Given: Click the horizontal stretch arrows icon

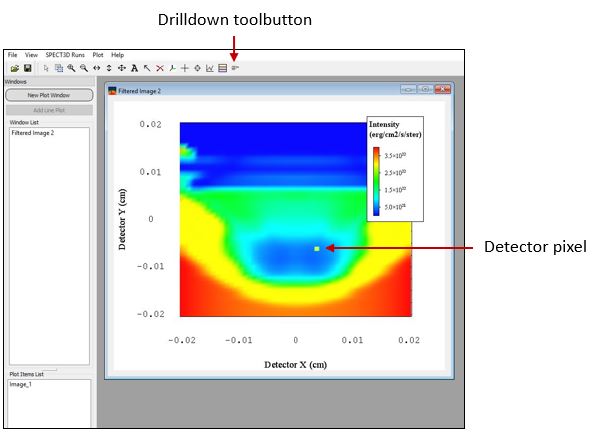Looking at the screenshot, I should [95, 68].
